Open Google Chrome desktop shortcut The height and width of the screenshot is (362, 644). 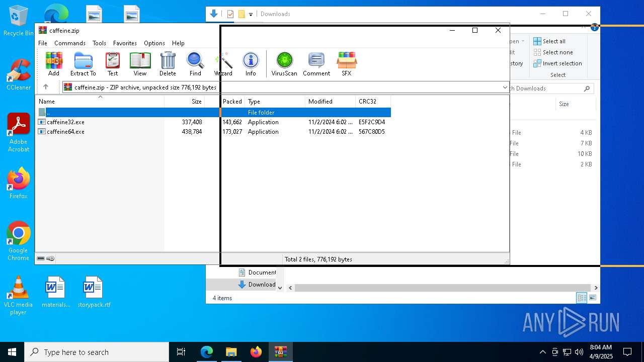click(x=19, y=241)
